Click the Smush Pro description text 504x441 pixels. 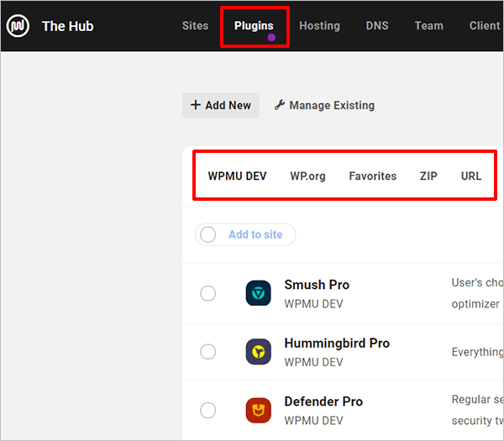tap(477, 293)
